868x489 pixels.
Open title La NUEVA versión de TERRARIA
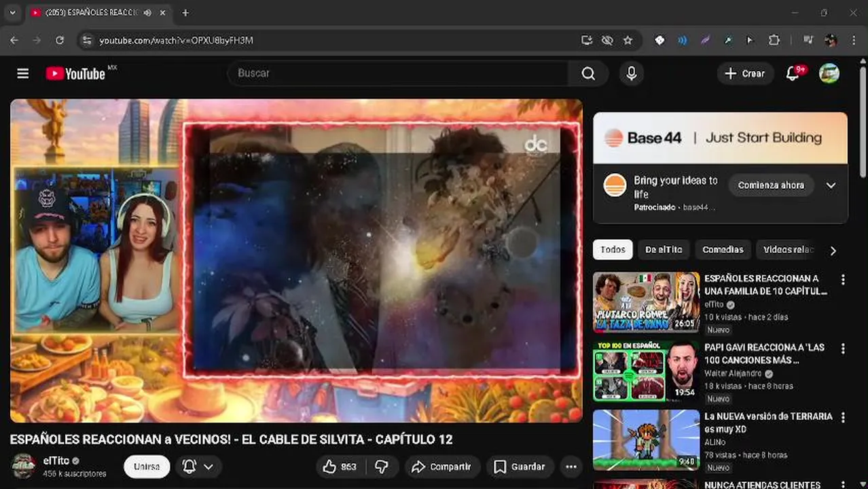(x=768, y=422)
